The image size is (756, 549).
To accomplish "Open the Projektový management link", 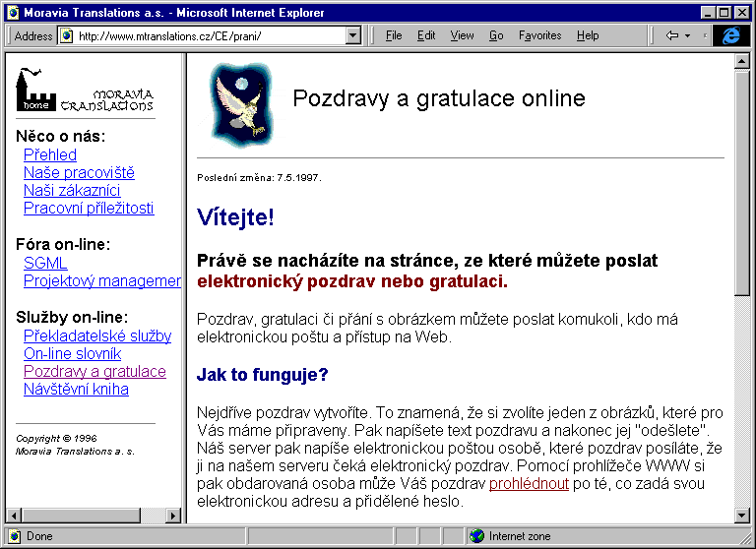I will click(x=102, y=280).
